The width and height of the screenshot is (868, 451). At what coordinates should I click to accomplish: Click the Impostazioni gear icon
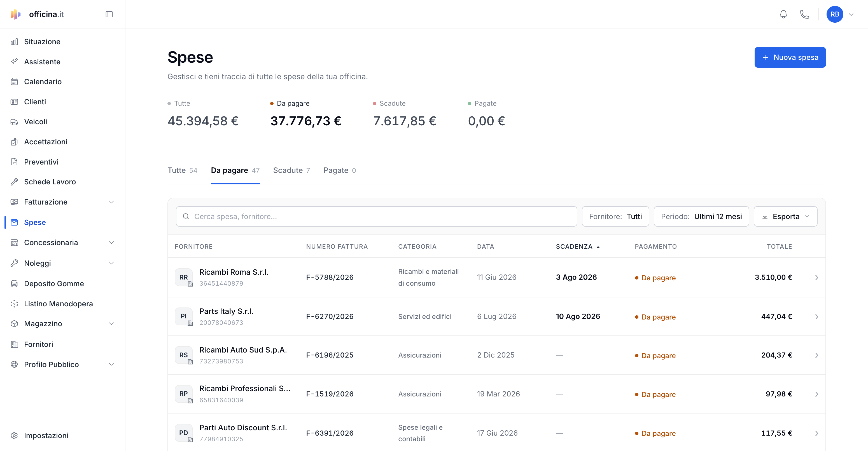point(14,436)
